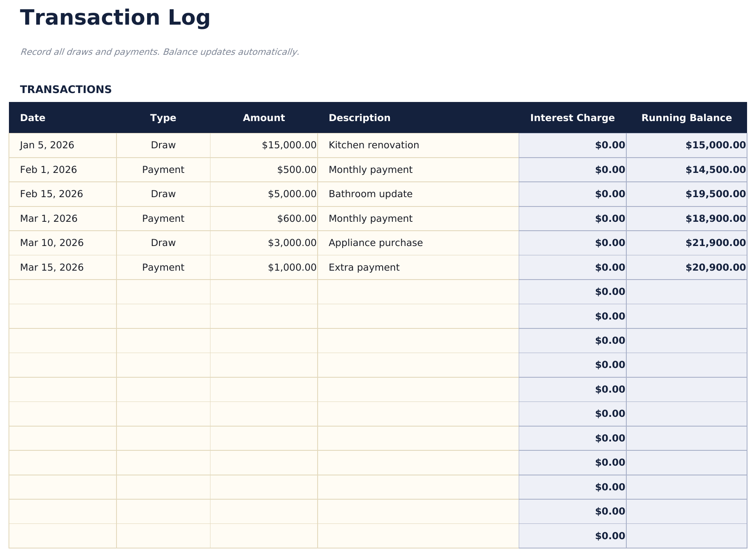
Task: Click the TRANSACTIONS section heading
Action: (66, 89)
